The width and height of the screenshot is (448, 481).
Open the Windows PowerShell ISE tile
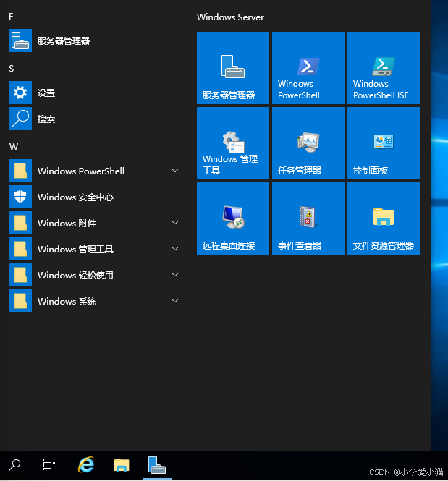(384, 68)
